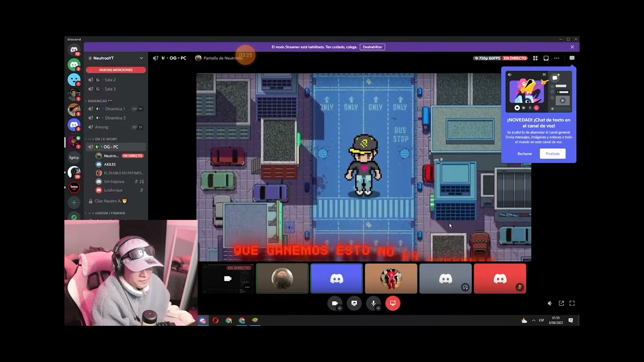Select user LuisEnrique in voice list

[120, 190]
